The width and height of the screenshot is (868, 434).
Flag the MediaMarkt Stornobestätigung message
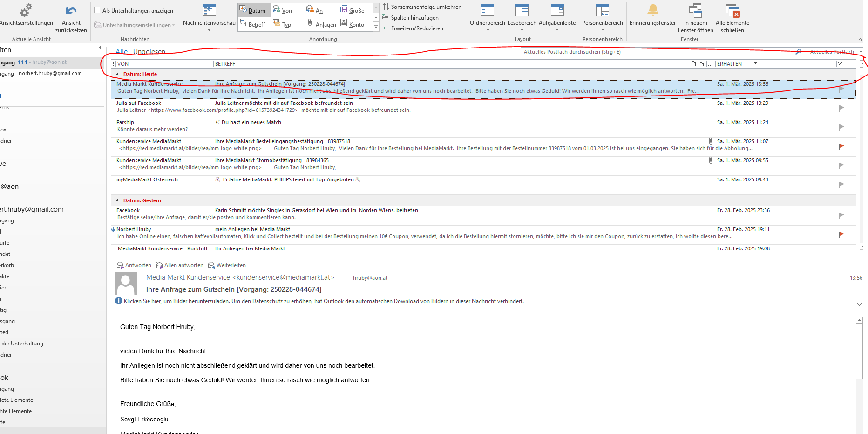click(x=841, y=165)
